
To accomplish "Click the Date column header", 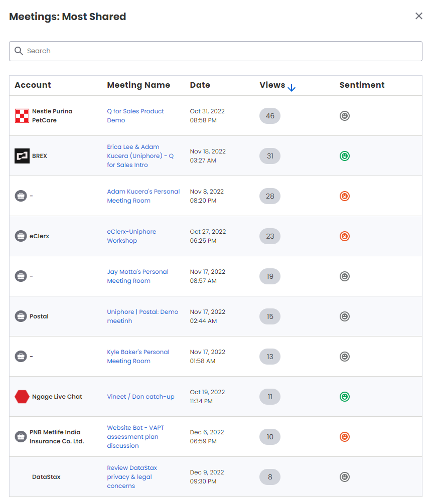I will tap(200, 85).
